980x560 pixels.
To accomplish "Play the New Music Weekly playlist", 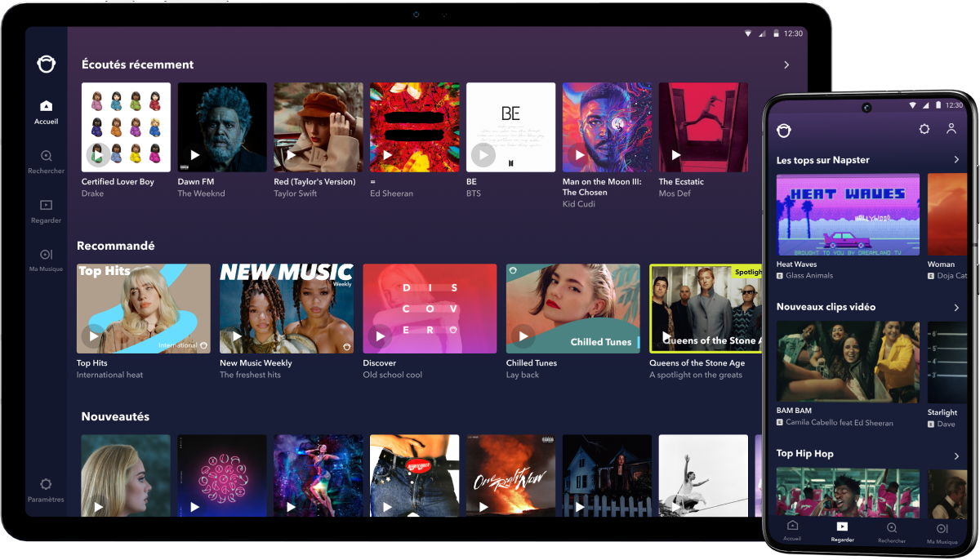I will (237, 336).
